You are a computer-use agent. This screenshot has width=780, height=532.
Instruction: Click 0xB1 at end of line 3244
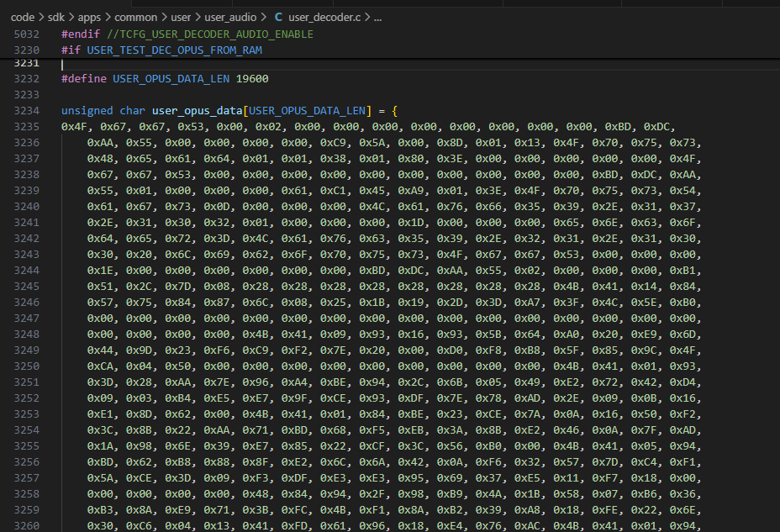tap(682, 271)
